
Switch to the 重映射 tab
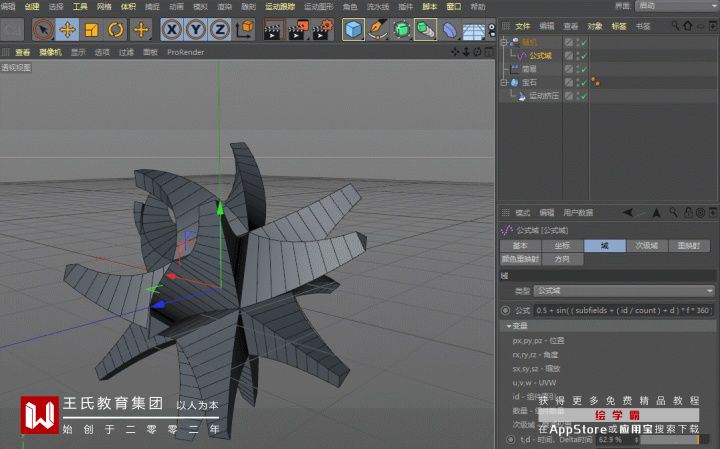coord(689,246)
